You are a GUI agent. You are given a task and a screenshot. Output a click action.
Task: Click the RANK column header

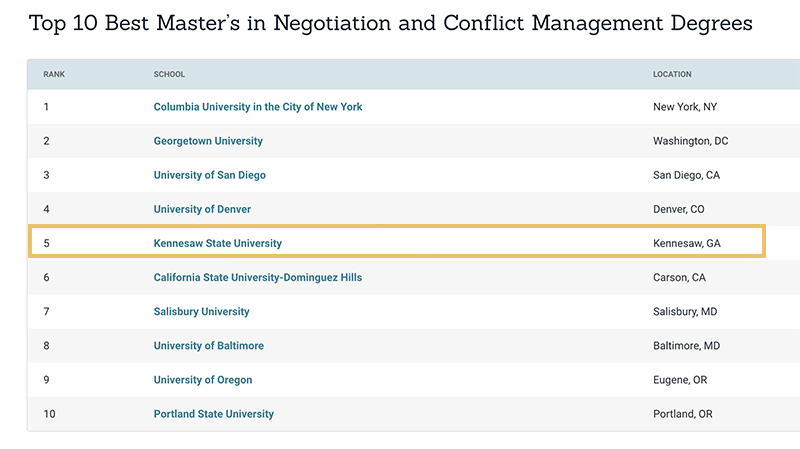[x=54, y=74]
